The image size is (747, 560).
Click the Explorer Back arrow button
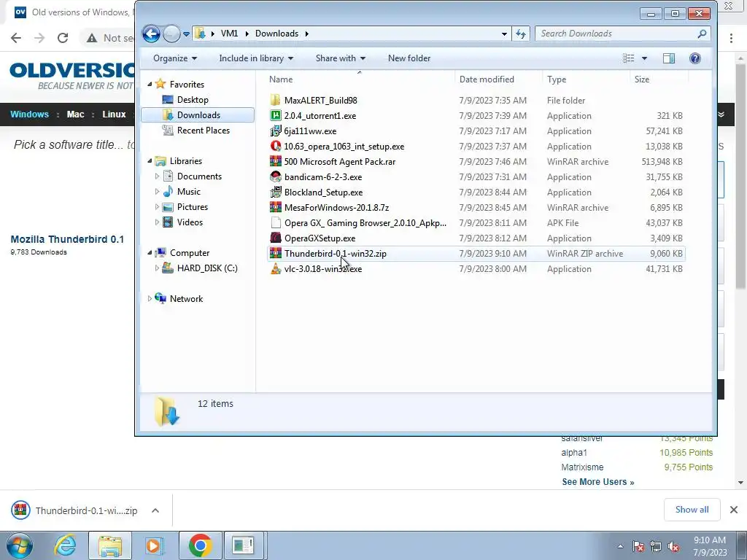point(151,34)
